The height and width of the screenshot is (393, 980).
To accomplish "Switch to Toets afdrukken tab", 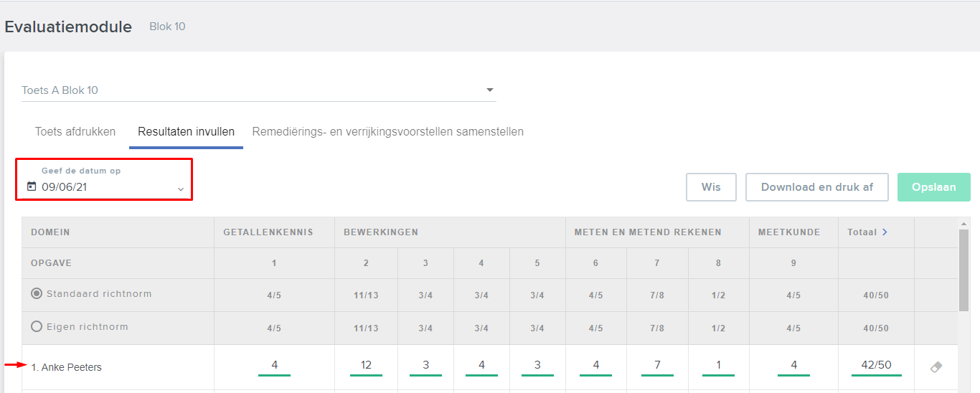I will tap(75, 132).
